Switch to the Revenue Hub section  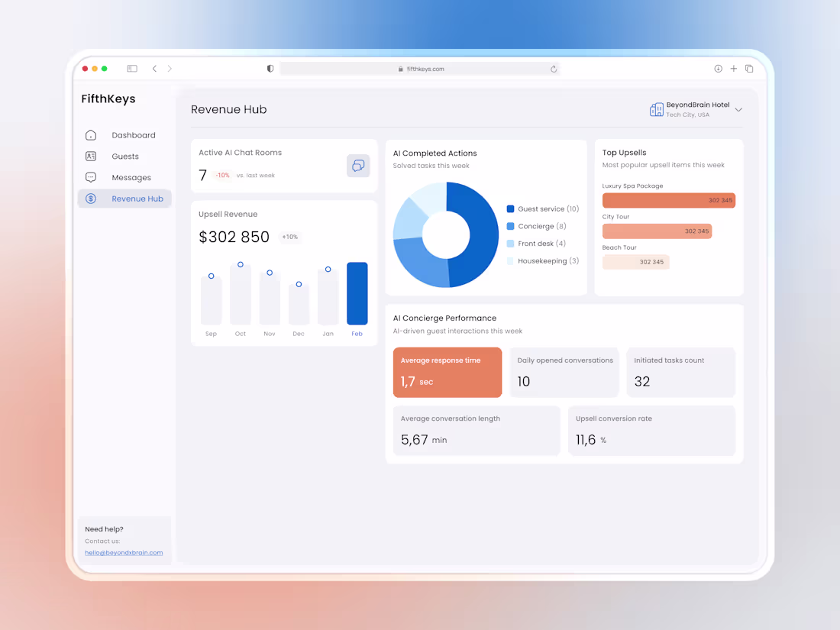(138, 198)
